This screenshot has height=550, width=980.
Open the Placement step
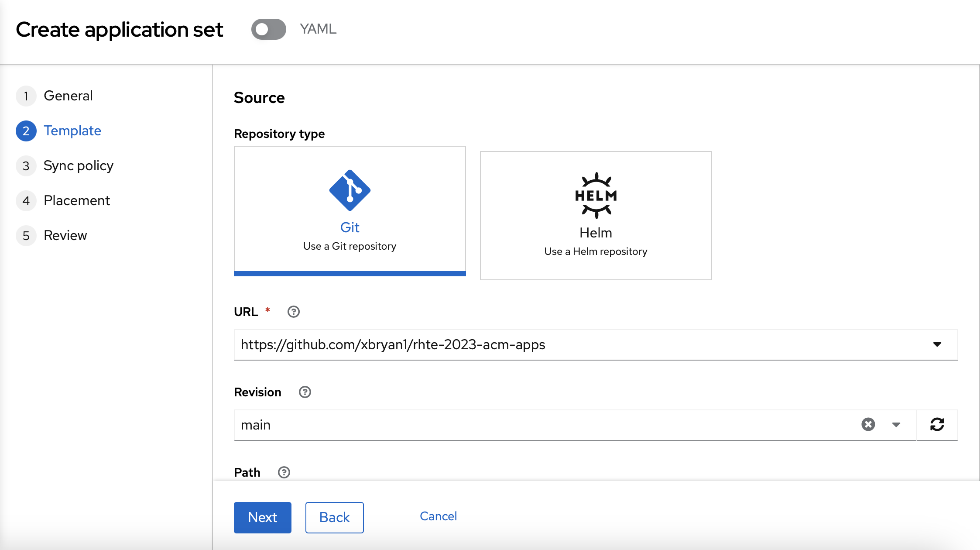click(x=63, y=200)
